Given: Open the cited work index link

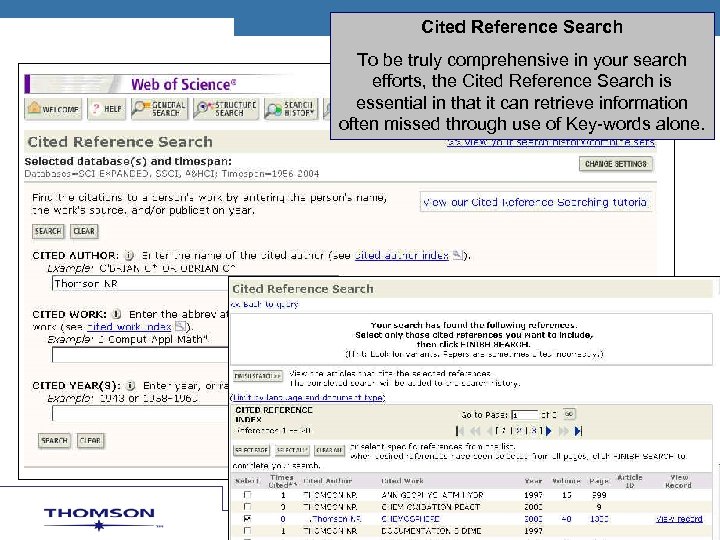Looking at the screenshot, I should [129, 327].
